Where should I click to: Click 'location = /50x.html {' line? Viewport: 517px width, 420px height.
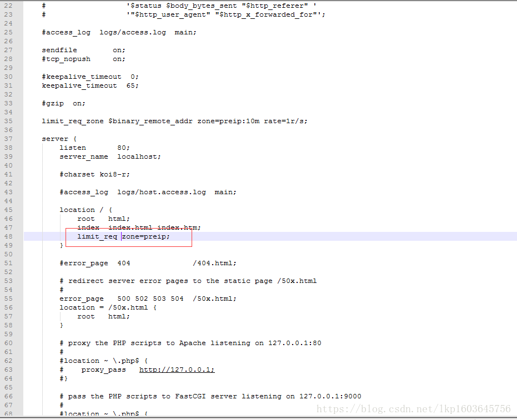click(108, 307)
